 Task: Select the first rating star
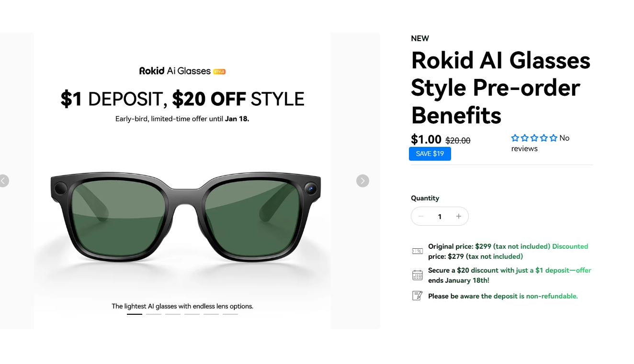[515, 138]
